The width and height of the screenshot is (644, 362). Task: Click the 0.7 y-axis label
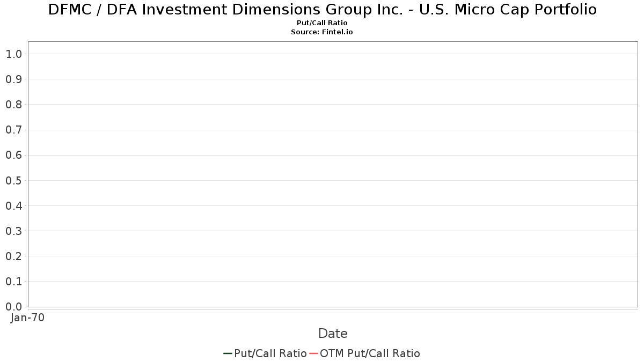(13, 130)
